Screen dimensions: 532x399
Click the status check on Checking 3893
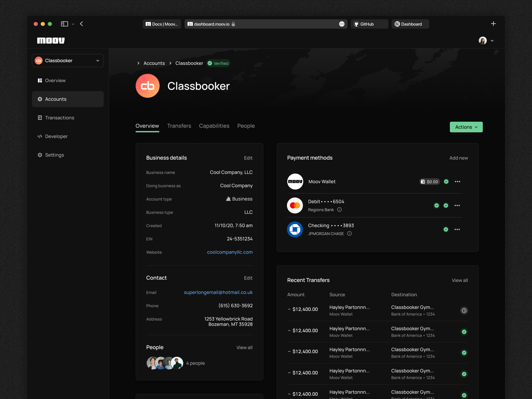(446, 229)
